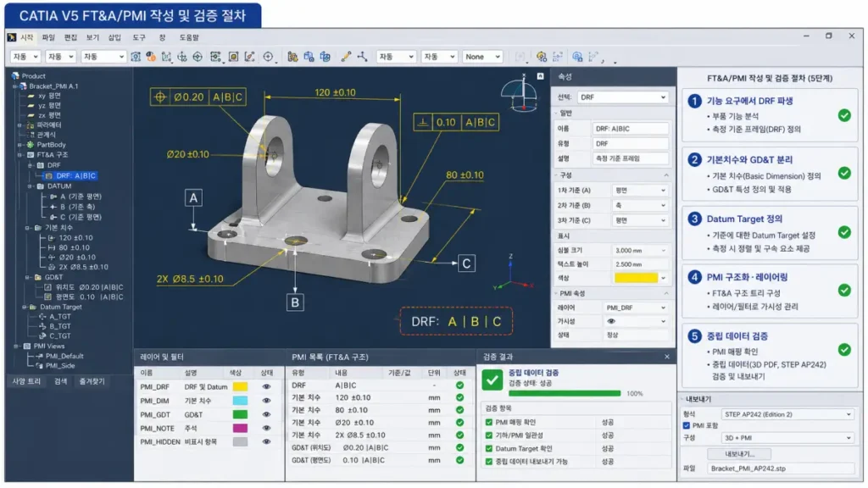Open the 편집 menu
868x488 pixels.
point(70,37)
